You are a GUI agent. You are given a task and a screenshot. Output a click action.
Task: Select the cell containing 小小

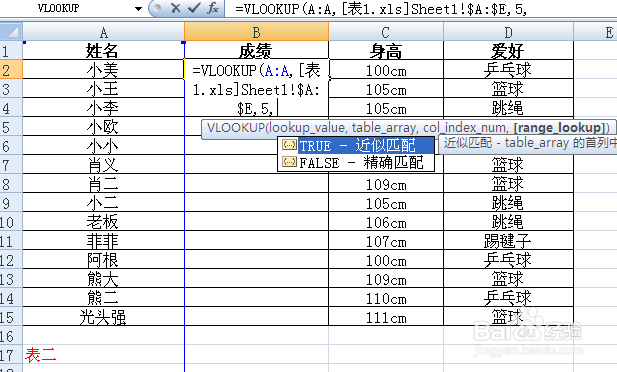click(x=103, y=146)
